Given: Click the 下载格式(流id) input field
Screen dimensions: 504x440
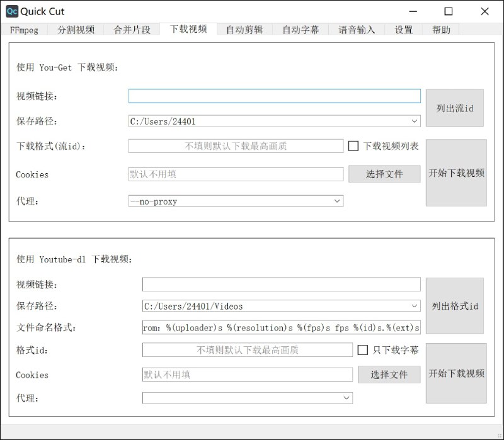Looking at the screenshot, I should [236, 146].
